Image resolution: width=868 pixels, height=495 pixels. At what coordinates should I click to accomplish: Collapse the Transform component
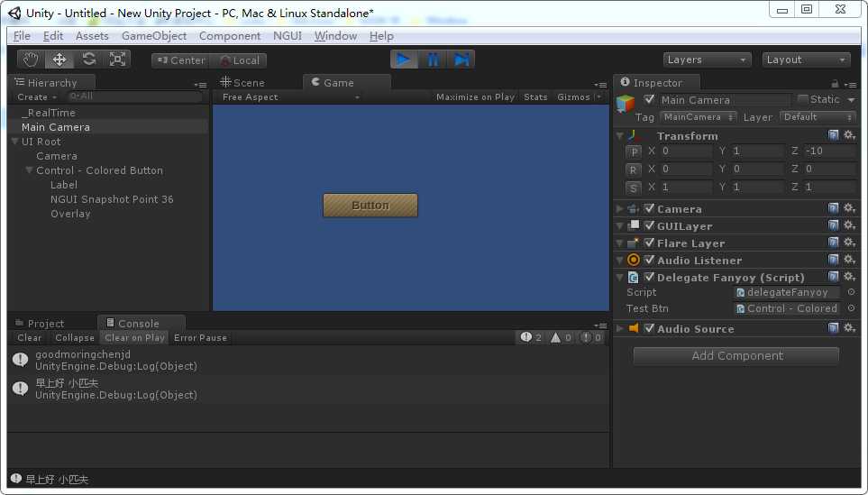[x=620, y=135]
